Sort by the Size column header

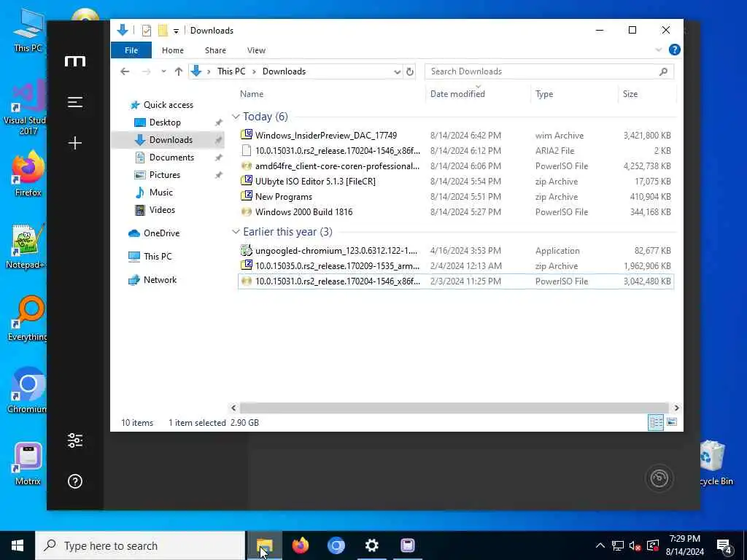point(647,94)
